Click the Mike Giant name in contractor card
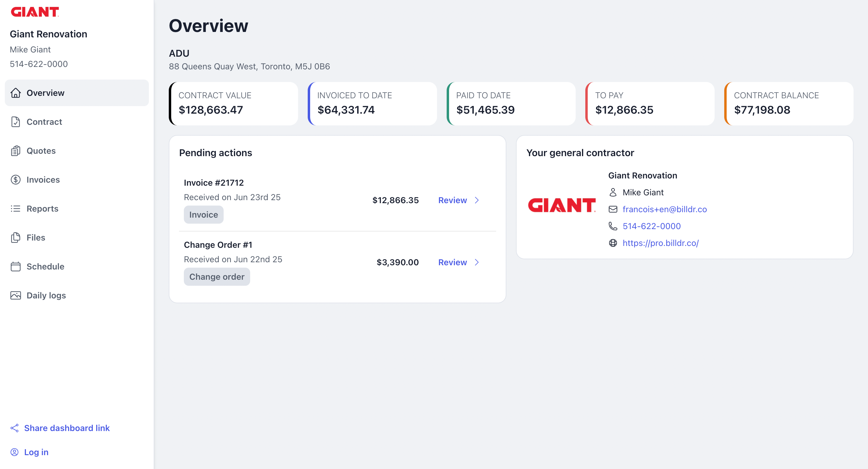The height and width of the screenshot is (469, 868). tap(643, 192)
